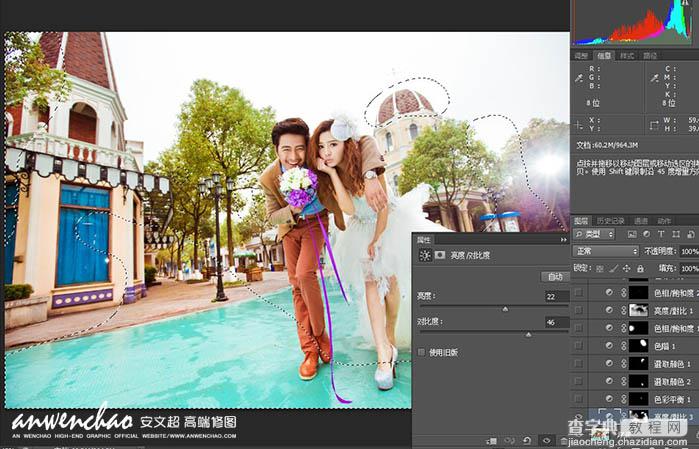
Task: Click the layer mask icon in Properties panel
Action: [x=440, y=255]
